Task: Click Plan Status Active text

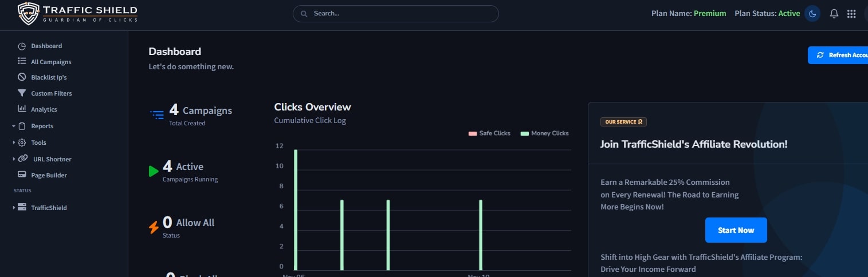Action: (767, 14)
